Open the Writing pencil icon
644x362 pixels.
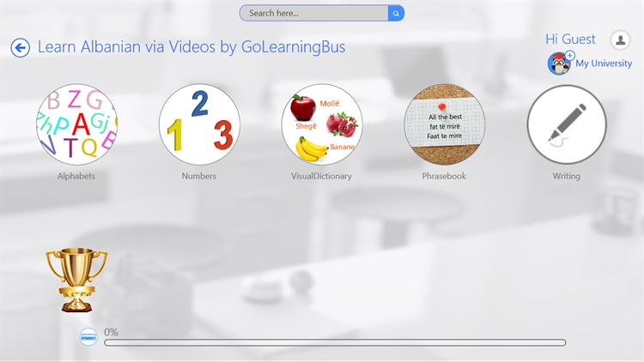pos(567,124)
